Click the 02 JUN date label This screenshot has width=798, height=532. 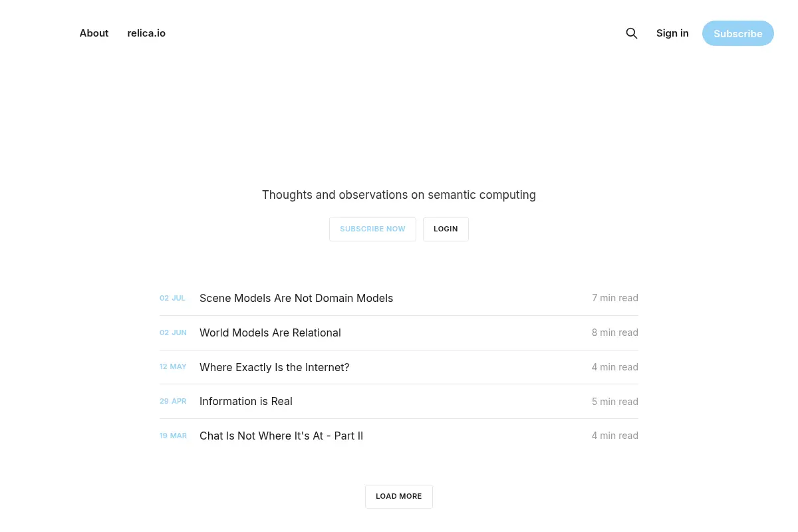coord(173,332)
